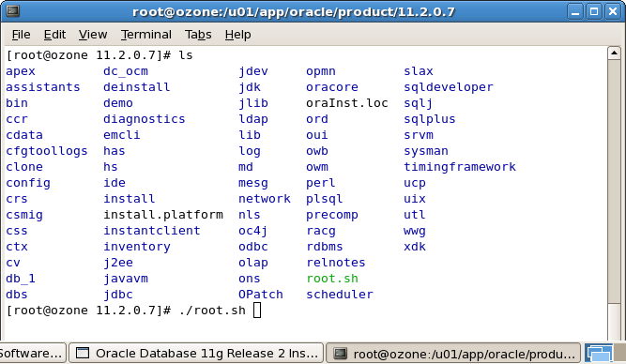Select the root@ozone terminal taskbar button
Image resolution: width=626 pixels, height=364 pixels.
click(453, 354)
